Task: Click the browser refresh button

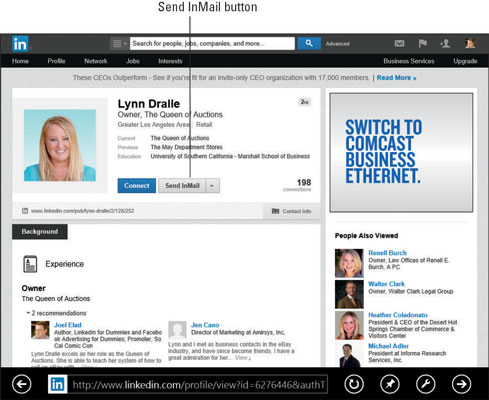Action: point(354,384)
